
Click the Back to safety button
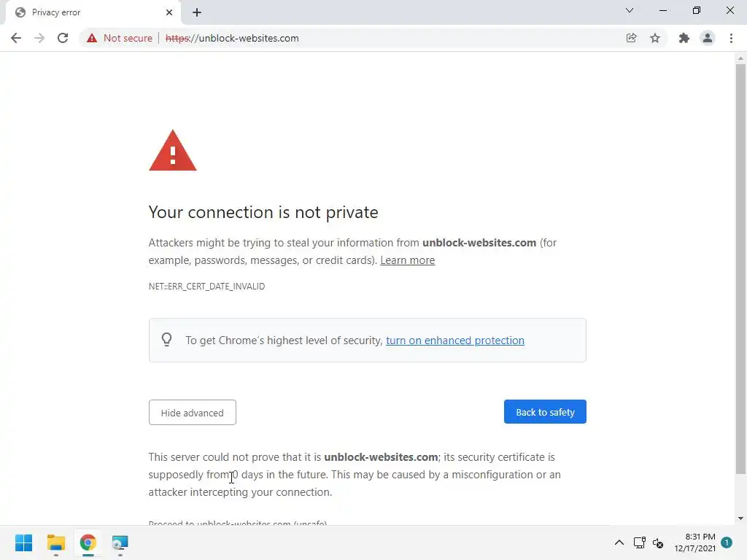pyautogui.click(x=545, y=412)
